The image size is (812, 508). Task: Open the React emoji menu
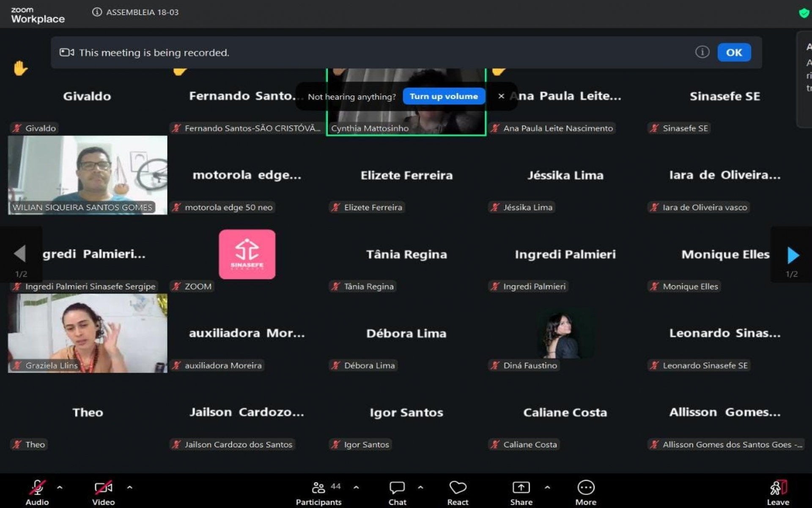tap(458, 488)
